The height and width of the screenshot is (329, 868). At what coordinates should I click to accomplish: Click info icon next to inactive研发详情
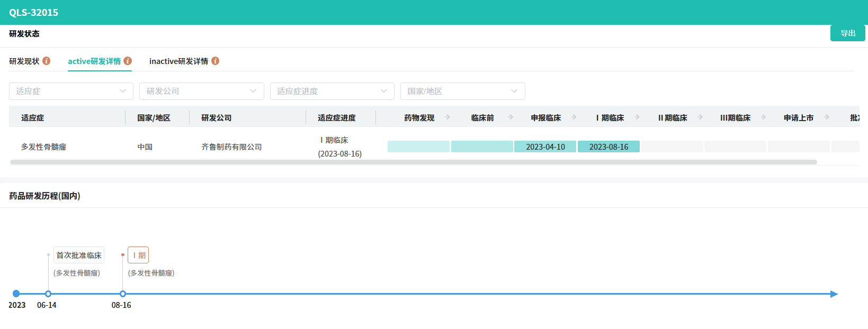pos(215,61)
